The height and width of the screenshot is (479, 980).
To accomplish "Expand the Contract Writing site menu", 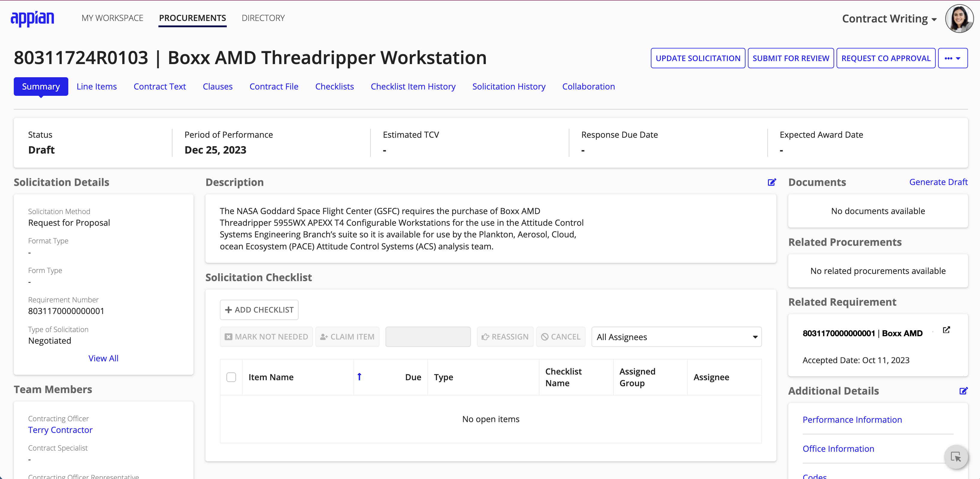I will [x=889, y=18].
